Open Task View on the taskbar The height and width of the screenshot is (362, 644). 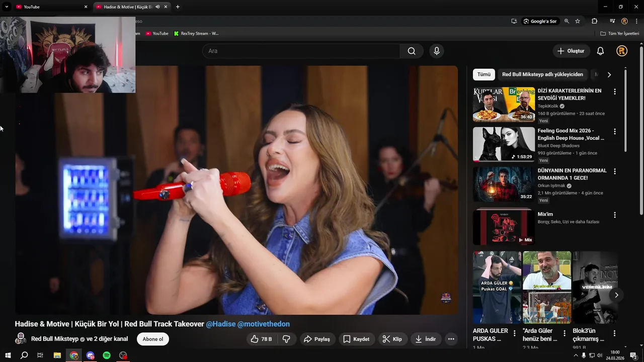40,355
